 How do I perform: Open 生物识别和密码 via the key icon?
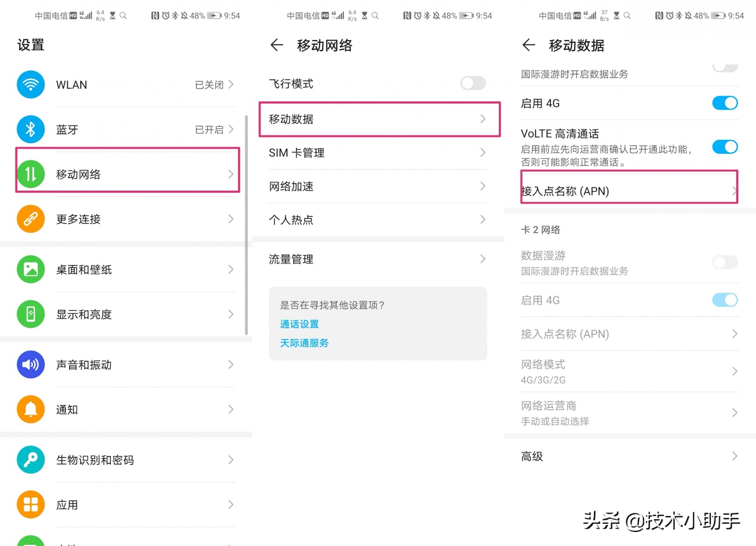[30, 460]
